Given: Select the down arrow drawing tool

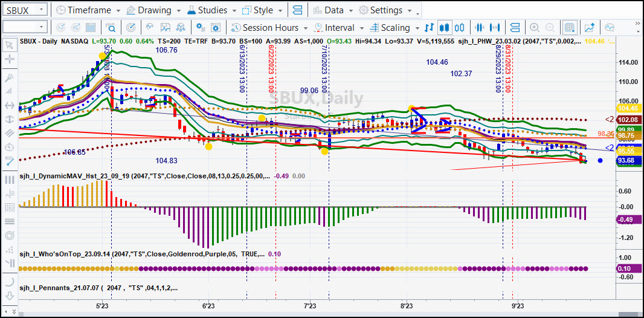Looking at the screenshot, I should pyautogui.click(x=9, y=296).
